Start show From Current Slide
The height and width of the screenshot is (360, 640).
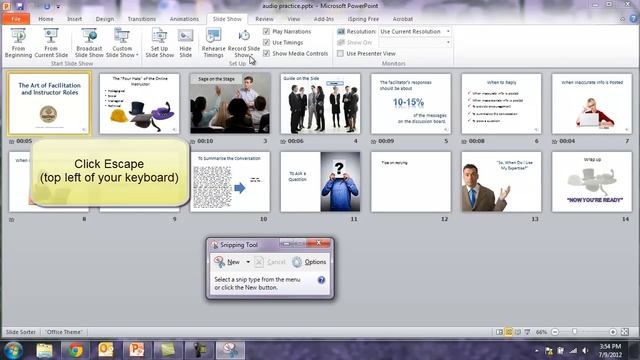(x=51, y=43)
